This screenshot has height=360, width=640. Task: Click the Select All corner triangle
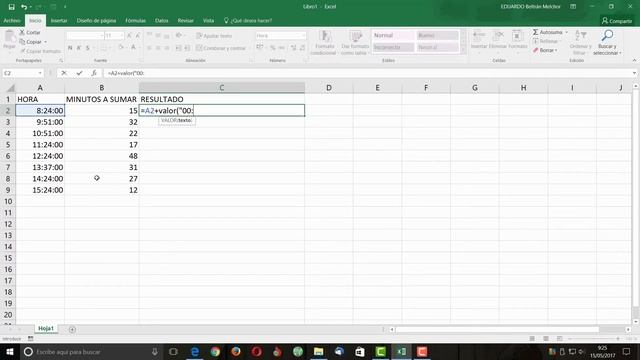(x=10, y=88)
